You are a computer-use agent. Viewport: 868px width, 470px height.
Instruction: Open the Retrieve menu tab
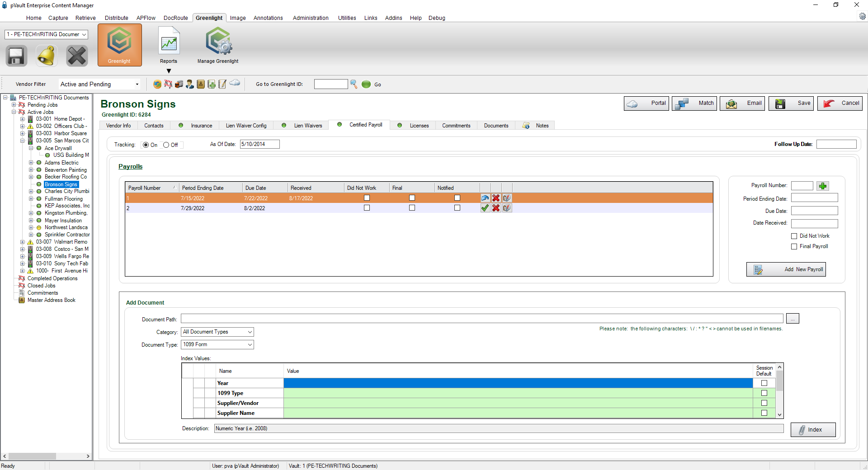coord(85,18)
